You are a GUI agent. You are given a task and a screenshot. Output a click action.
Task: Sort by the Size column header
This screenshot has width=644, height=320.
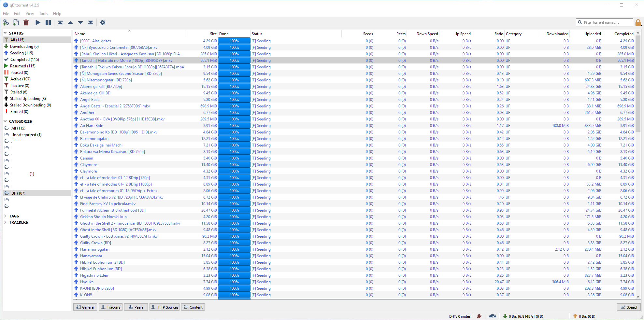tap(202, 34)
